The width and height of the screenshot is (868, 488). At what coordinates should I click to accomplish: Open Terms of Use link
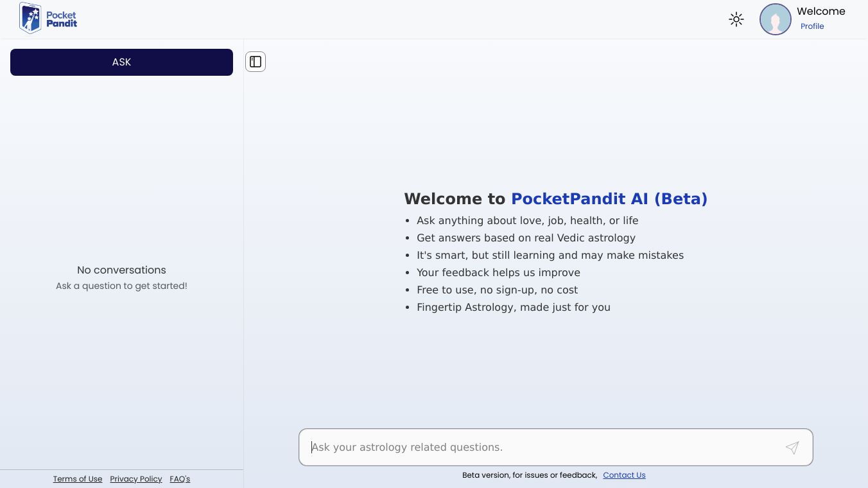point(78,479)
